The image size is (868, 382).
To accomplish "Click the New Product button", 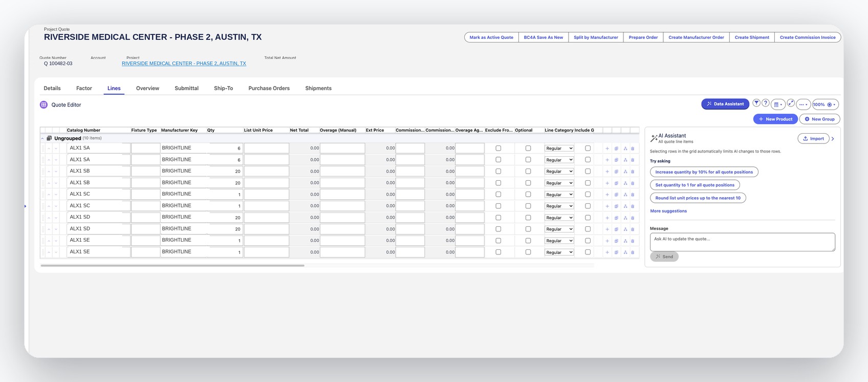I will 775,119.
